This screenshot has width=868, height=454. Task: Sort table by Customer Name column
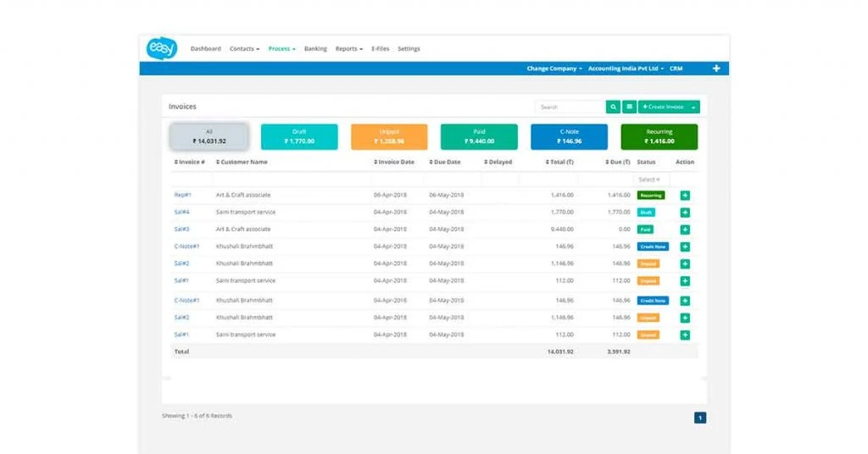point(242,162)
